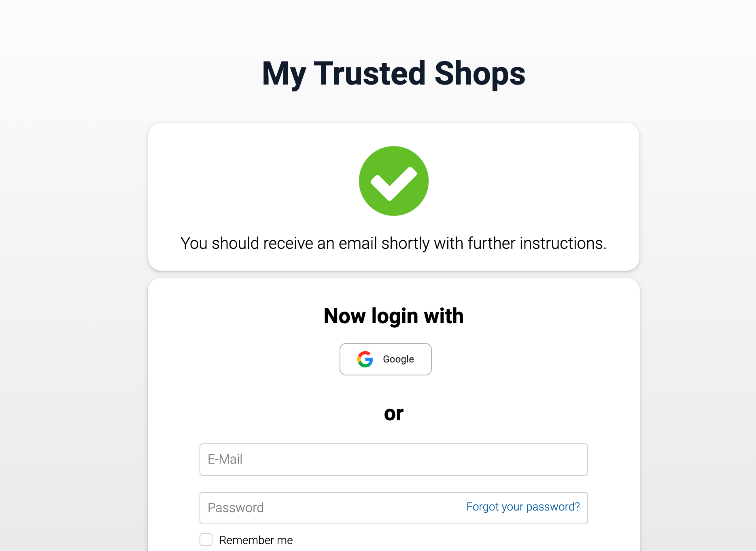Click the word Trusted in the title
Image resolution: width=756 pixels, height=551 pixels.
click(370, 74)
